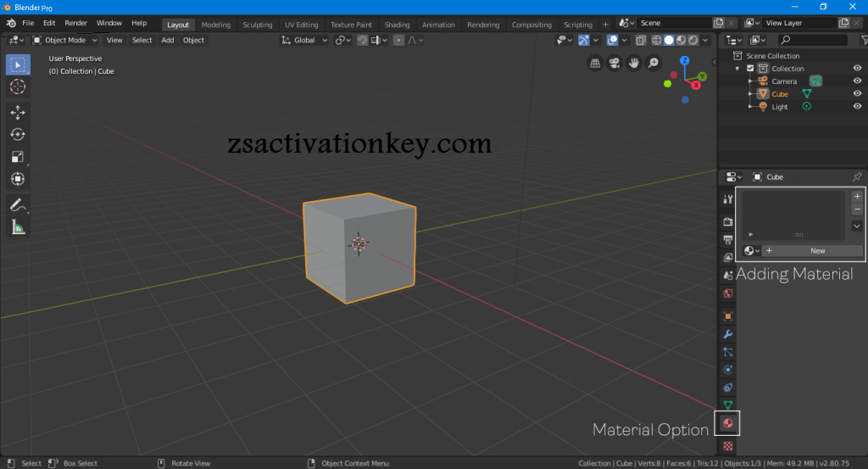The height and width of the screenshot is (469, 868).
Task: Enable solid viewport shading
Action: [x=669, y=40]
